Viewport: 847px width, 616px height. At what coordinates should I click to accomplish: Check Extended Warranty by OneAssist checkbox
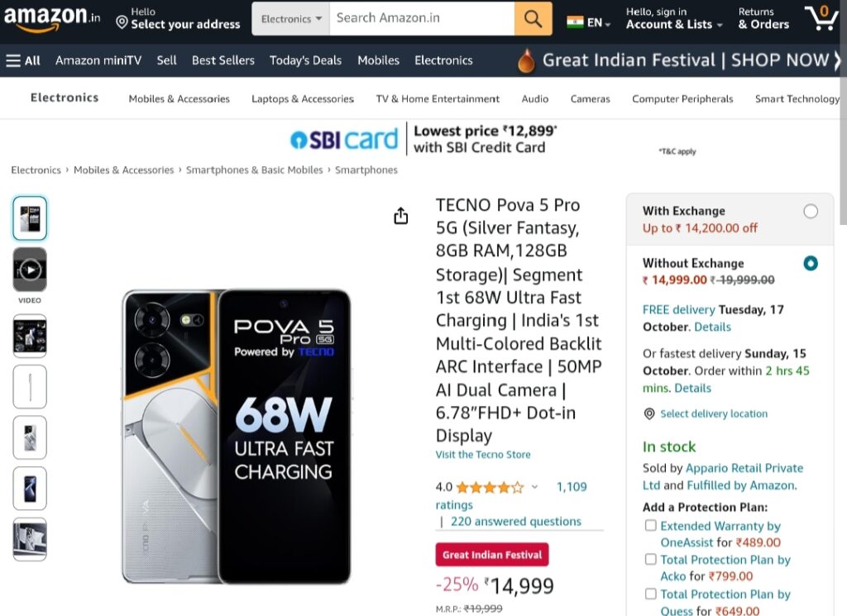[x=651, y=525]
